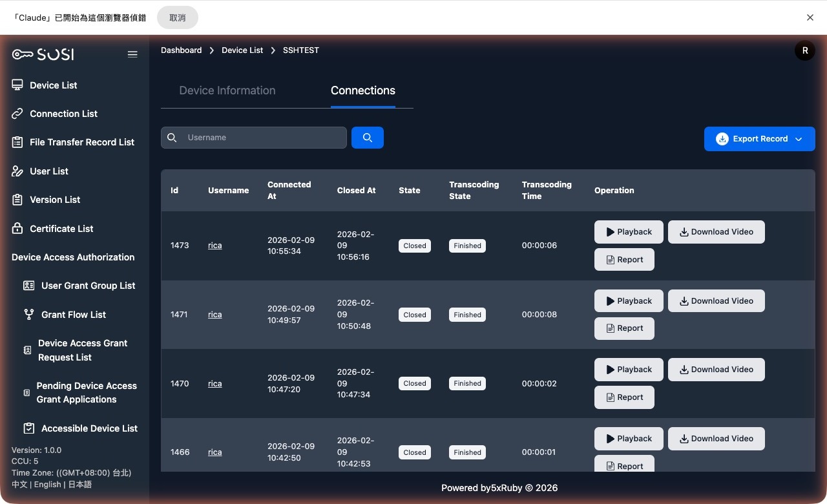Click the search magnifier button

tap(367, 138)
